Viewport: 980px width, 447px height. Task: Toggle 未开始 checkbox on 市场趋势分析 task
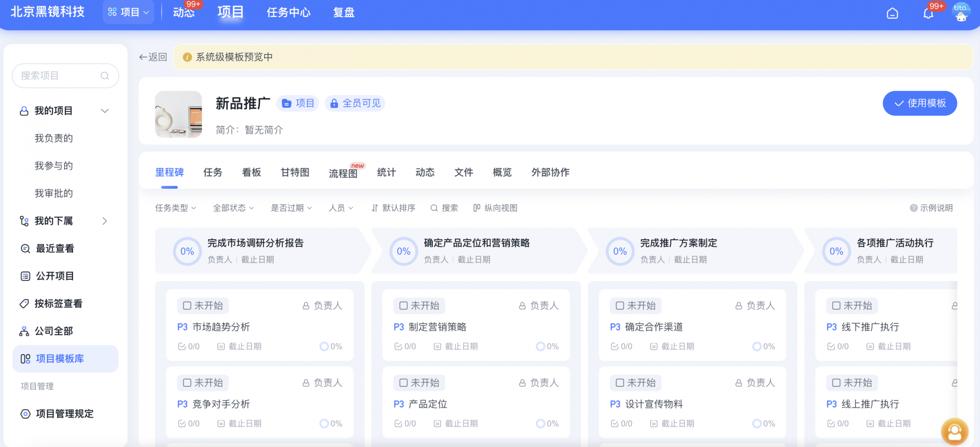(187, 306)
